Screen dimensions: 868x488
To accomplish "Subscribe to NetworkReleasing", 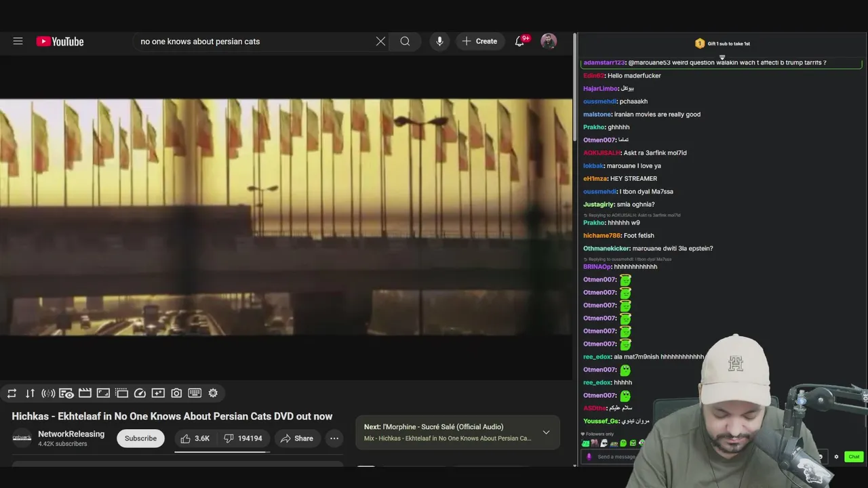I will click(140, 439).
